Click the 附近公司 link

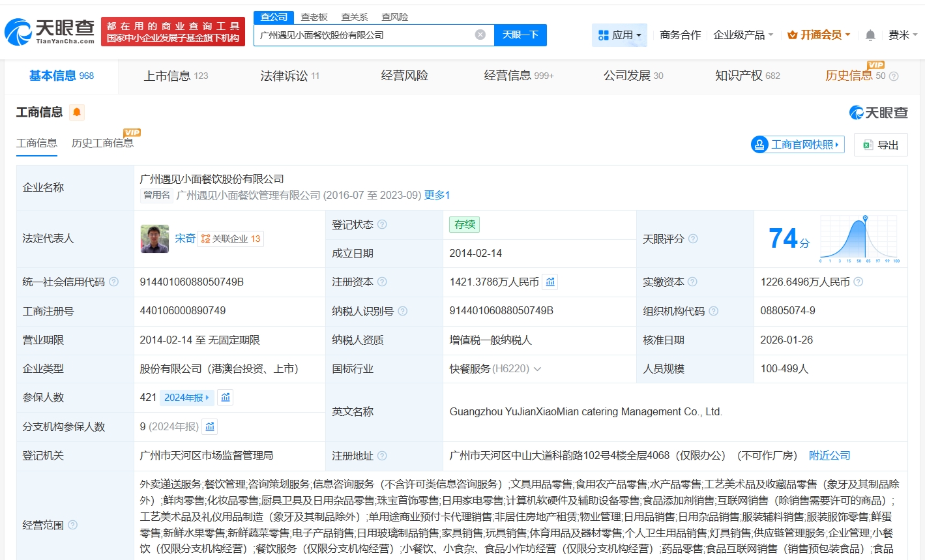829,456
